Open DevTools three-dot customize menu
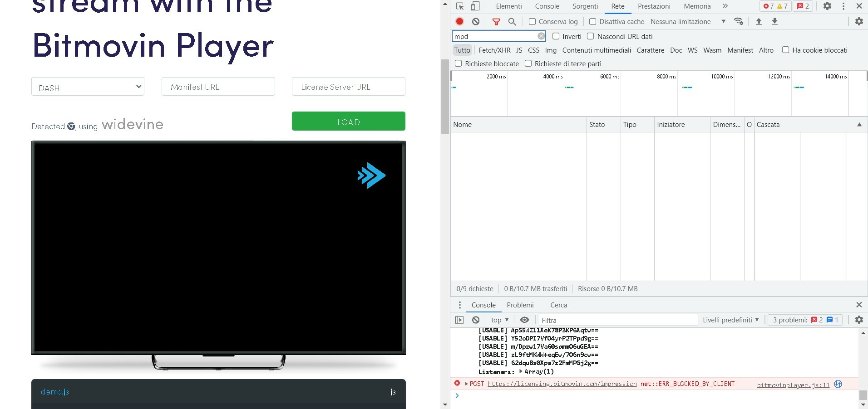 pyautogui.click(x=843, y=6)
